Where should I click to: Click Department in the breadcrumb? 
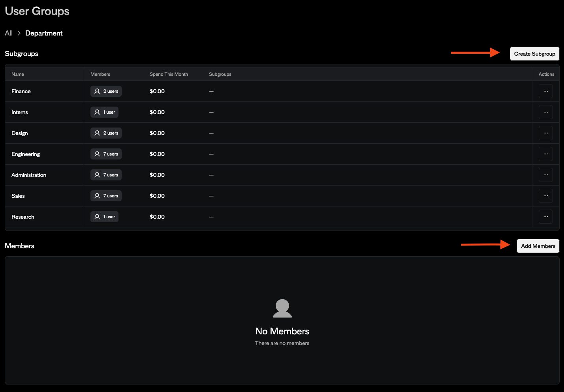pos(43,33)
